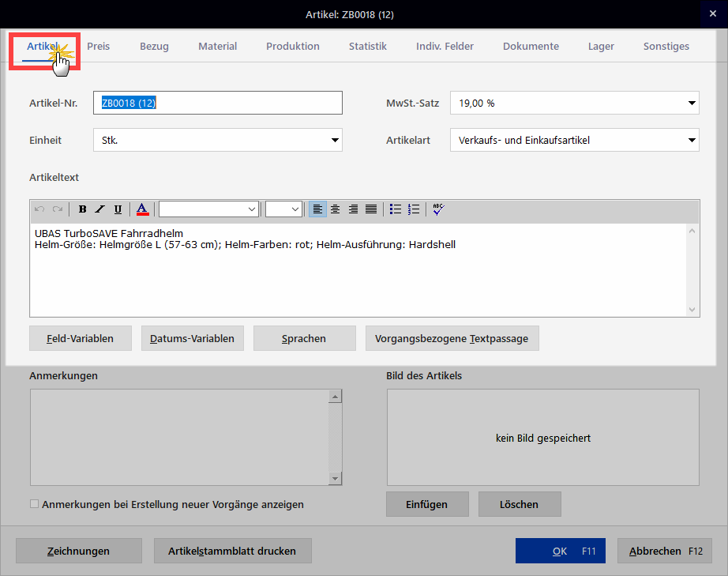Open the Material tab
This screenshot has width=728, height=576.
(x=218, y=47)
